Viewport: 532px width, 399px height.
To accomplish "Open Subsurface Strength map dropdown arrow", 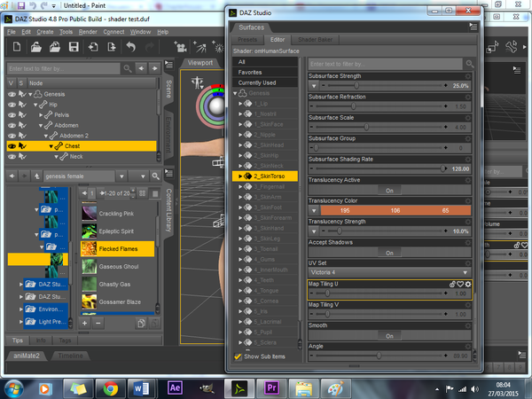I will point(314,86).
